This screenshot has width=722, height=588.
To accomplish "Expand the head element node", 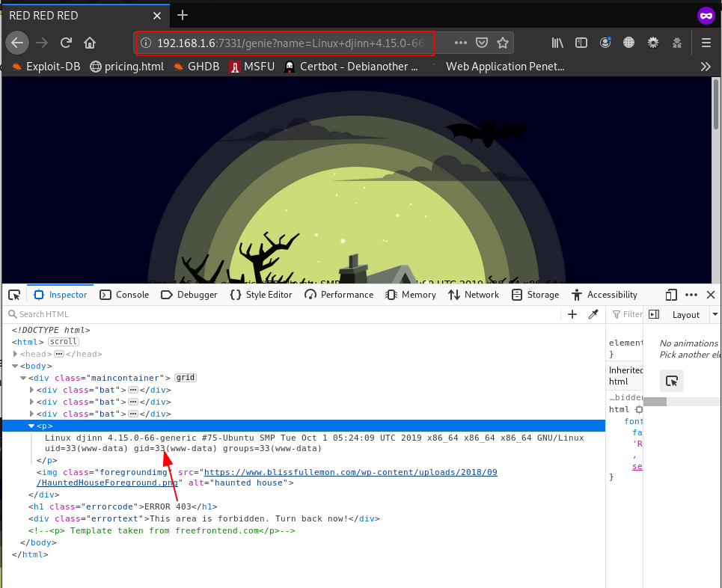I will click(15, 354).
